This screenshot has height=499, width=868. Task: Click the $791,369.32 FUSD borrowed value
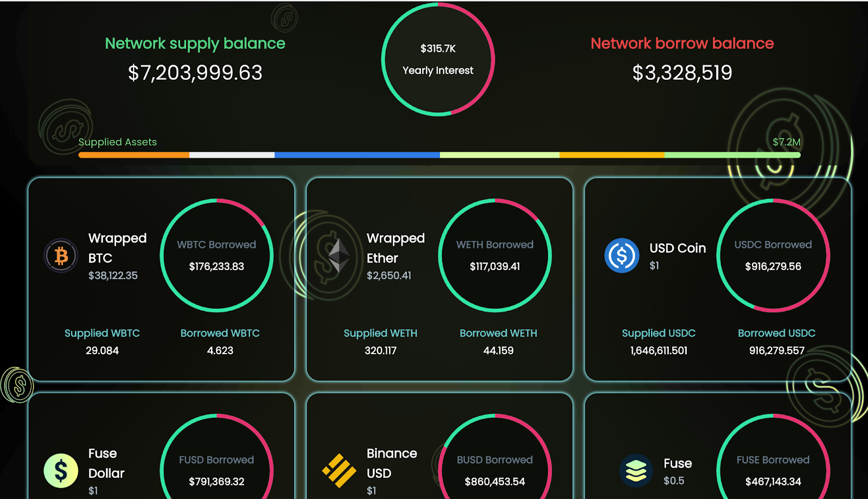(x=216, y=482)
